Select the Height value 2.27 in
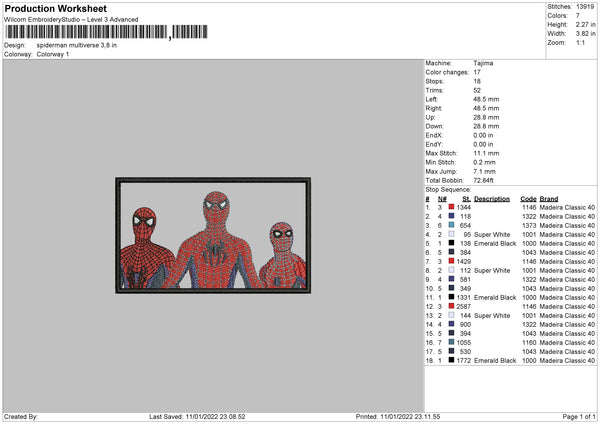Image resolution: width=600 pixels, height=424 pixels. 585,24
